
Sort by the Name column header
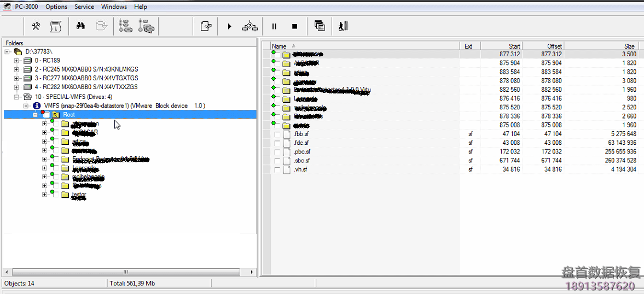[x=365, y=46]
